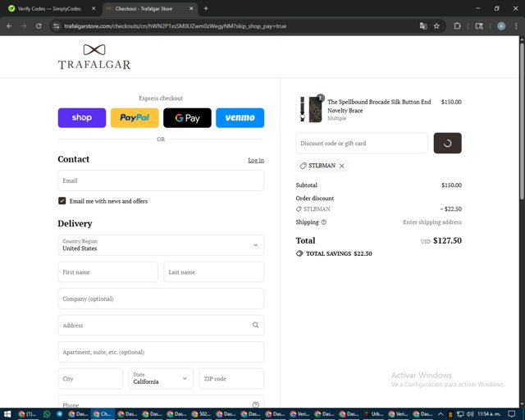Click the Apartment, suite, etc. field
This screenshot has width=525, height=420.
click(161, 352)
